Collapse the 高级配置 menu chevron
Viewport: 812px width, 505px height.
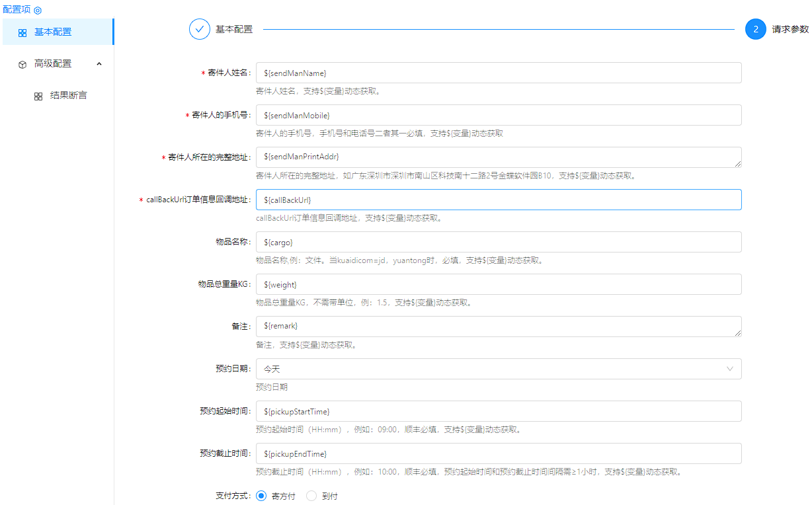point(99,63)
